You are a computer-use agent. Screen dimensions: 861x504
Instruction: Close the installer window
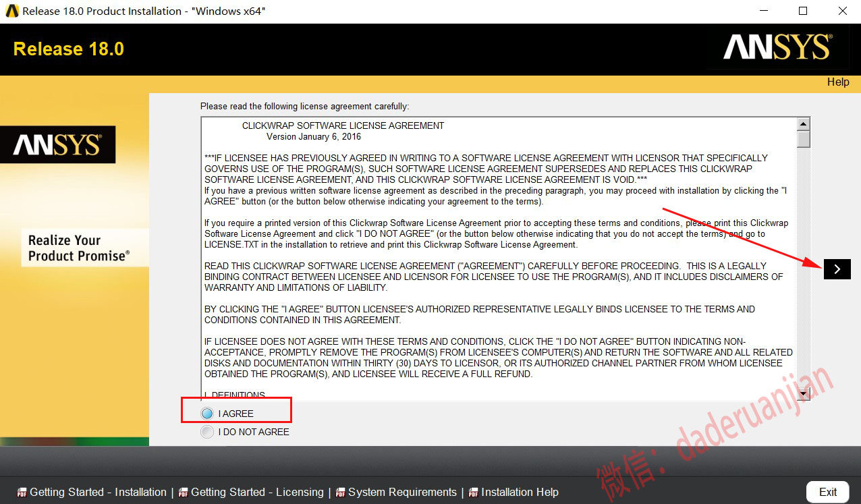(842, 11)
